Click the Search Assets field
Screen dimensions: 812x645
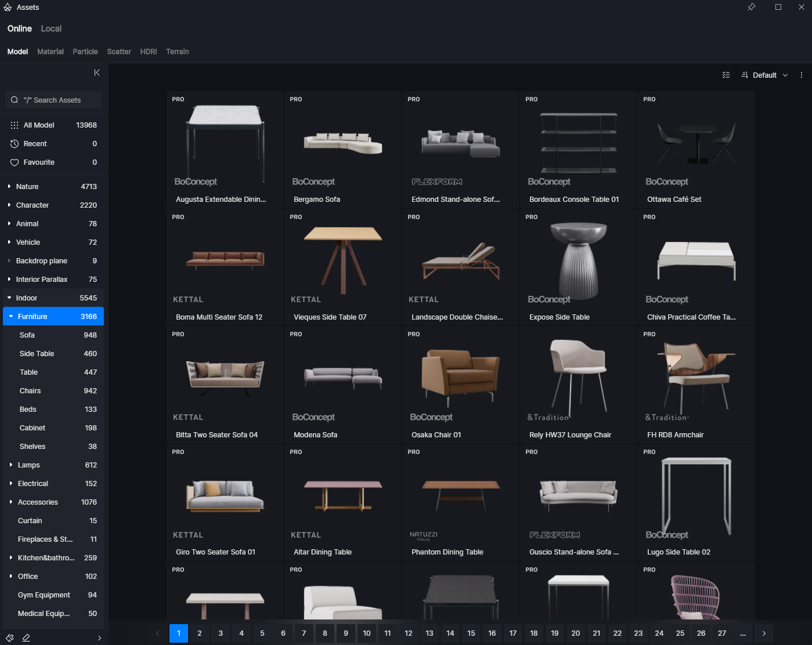(53, 100)
